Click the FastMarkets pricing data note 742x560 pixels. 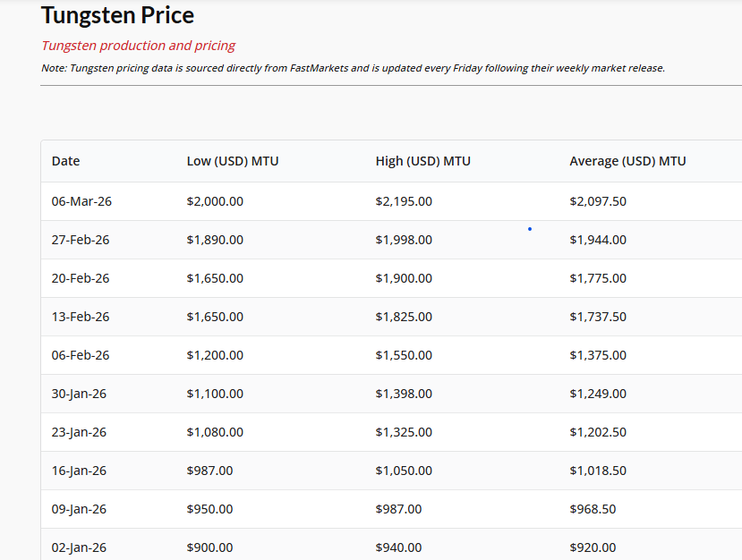(x=353, y=68)
